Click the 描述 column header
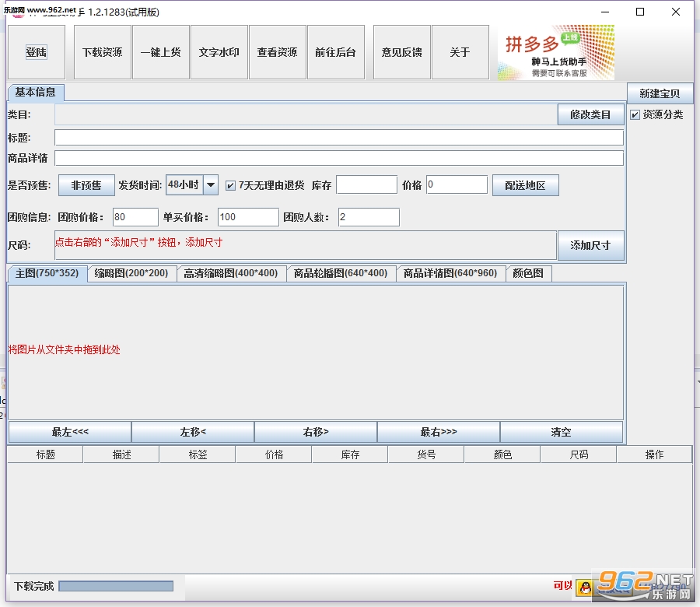The width and height of the screenshot is (700, 607). coord(121,454)
